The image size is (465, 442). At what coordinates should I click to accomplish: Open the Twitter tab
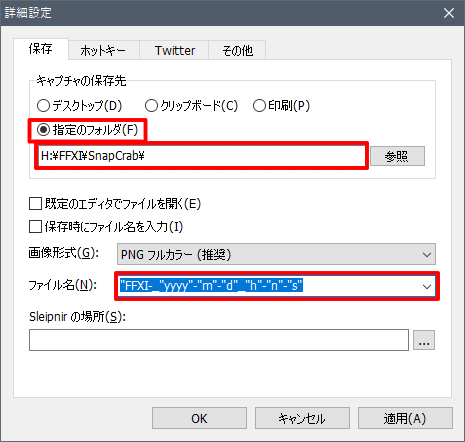tap(174, 50)
